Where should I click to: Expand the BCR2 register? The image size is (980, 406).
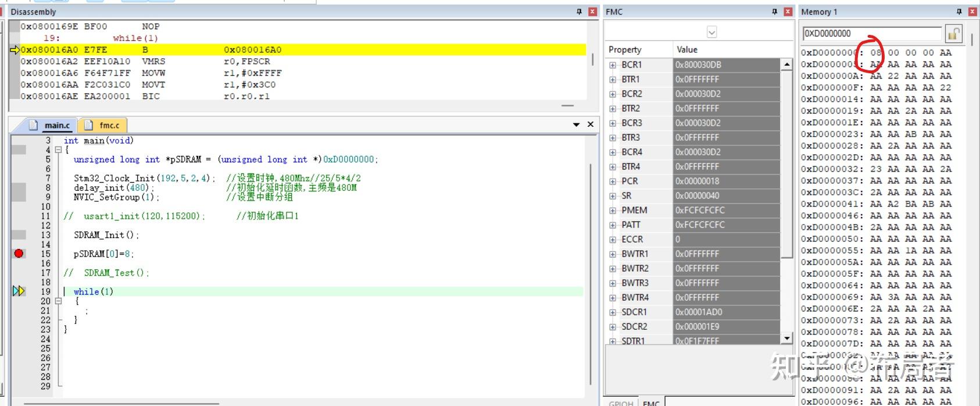click(x=613, y=94)
